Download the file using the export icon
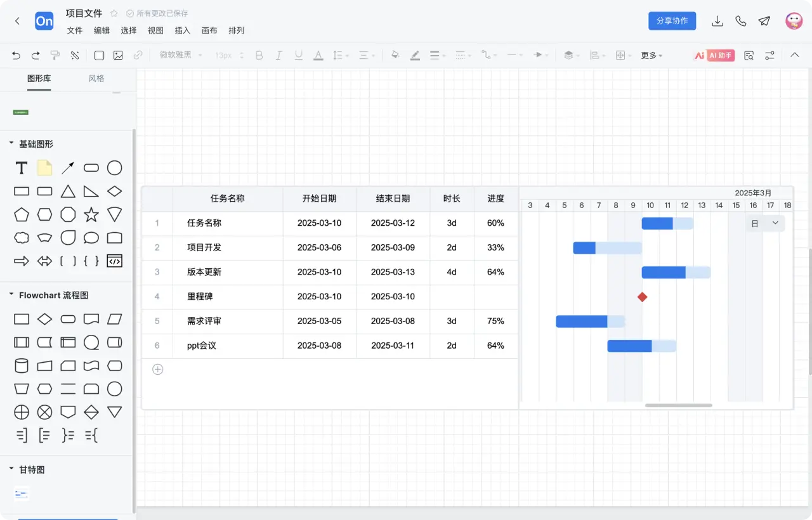Screen dimensions: 812x520 click(x=717, y=21)
